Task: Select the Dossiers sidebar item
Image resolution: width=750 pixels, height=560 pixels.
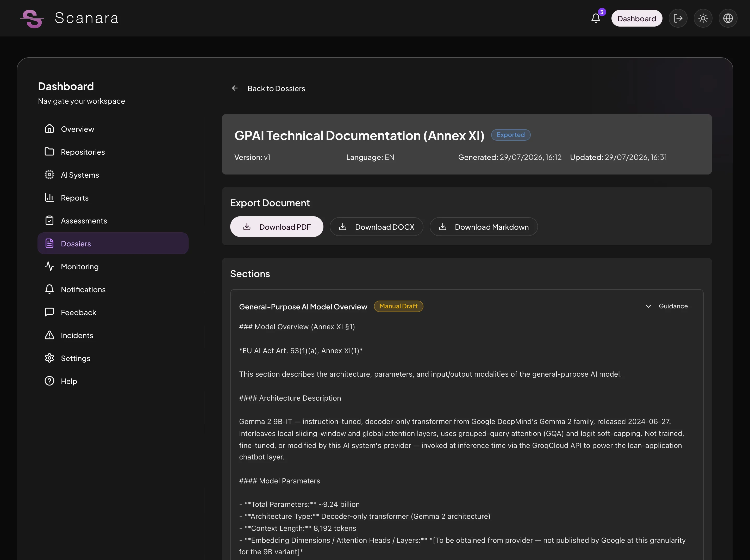Action: [113, 243]
